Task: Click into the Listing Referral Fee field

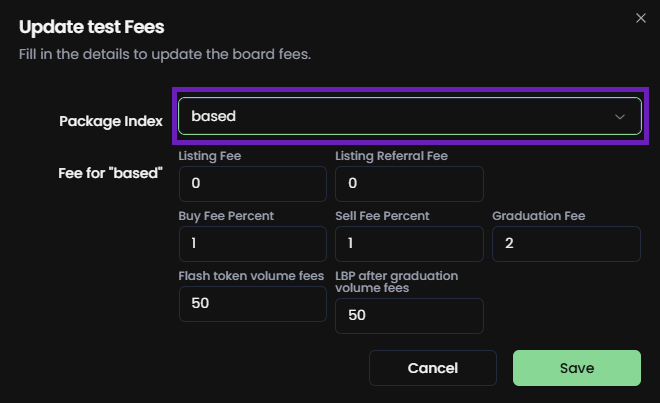Action: coord(409,184)
